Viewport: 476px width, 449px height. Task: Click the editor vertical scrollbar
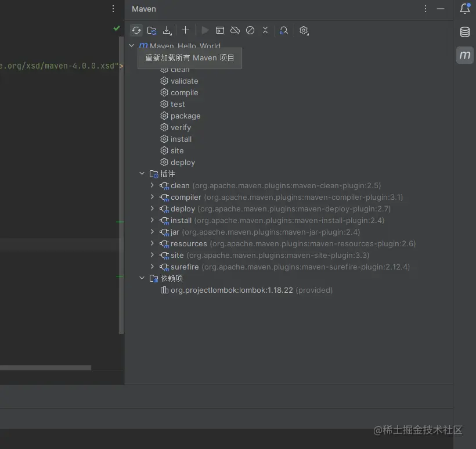pyautogui.click(x=121, y=185)
